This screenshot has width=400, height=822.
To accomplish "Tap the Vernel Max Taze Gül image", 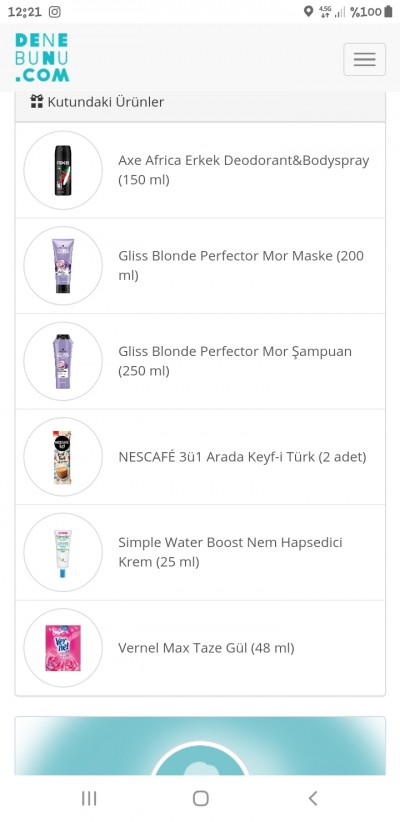I will [x=63, y=648].
